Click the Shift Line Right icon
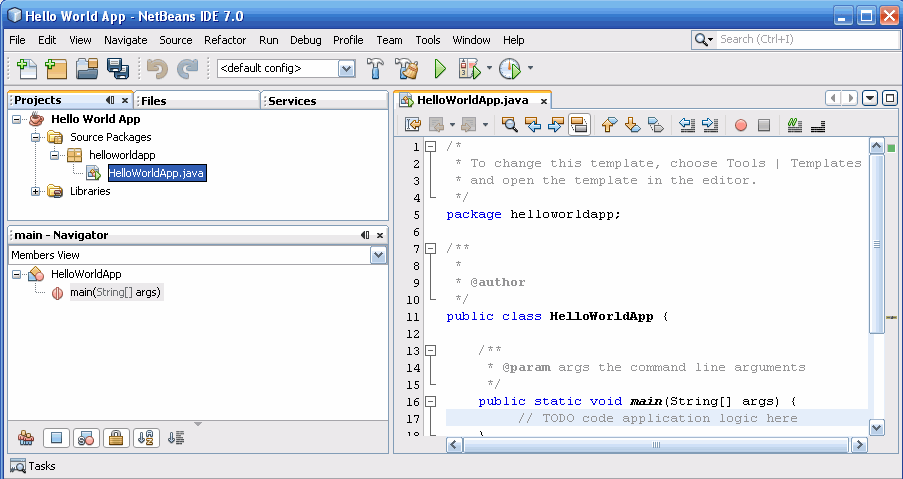This screenshot has width=903, height=479. click(x=710, y=124)
